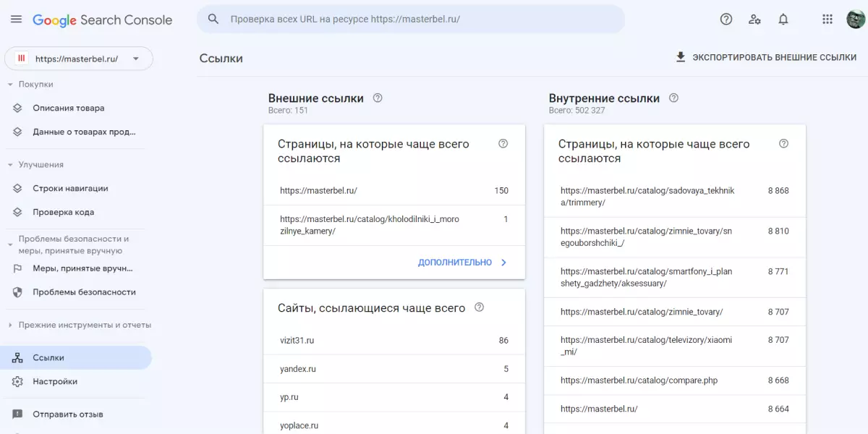Click the Ссылки network icon

pyautogui.click(x=18, y=357)
